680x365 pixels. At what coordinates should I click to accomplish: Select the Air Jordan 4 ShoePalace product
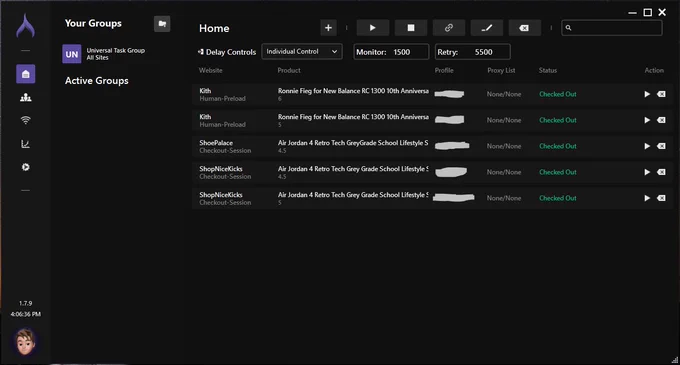click(x=353, y=143)
